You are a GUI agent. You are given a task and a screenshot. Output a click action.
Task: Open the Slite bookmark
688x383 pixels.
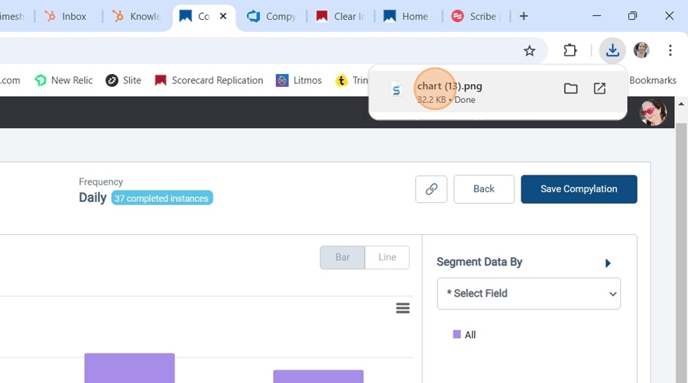123,80
